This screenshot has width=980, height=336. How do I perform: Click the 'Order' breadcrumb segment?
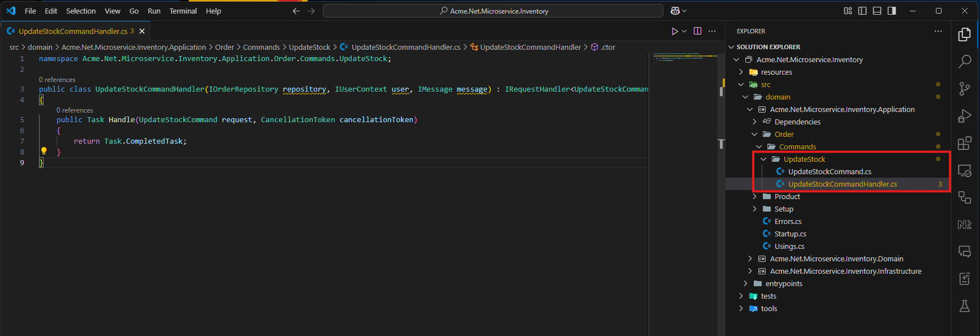point(225,47)
